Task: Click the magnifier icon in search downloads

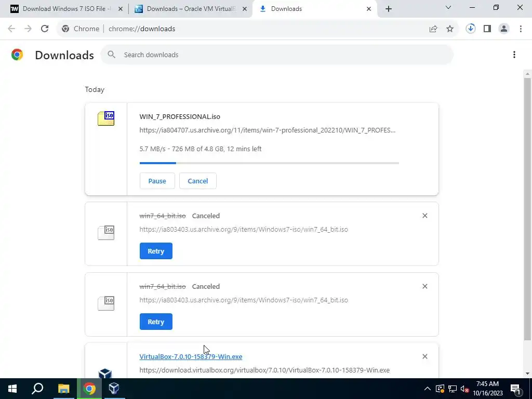Action: [111, 55]
